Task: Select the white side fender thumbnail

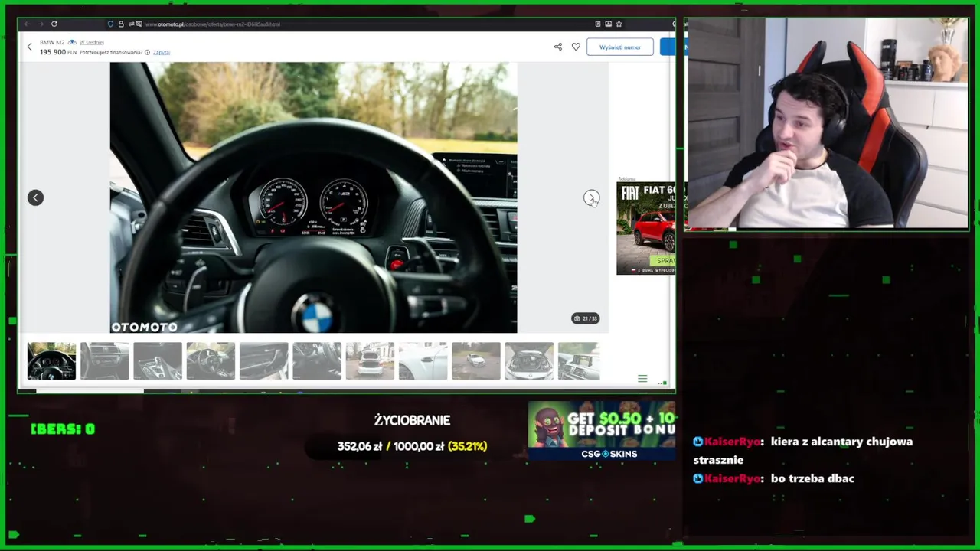Action: [x=423, y=361]
